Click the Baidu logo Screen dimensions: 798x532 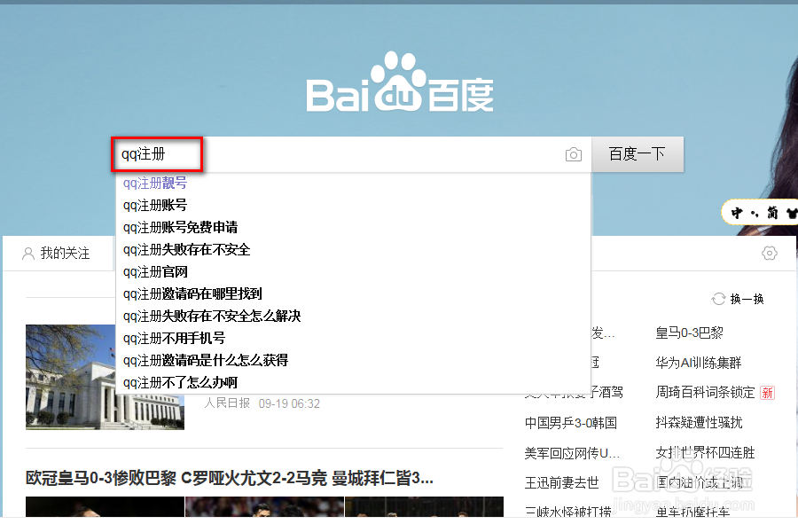[x=400, y=82]
